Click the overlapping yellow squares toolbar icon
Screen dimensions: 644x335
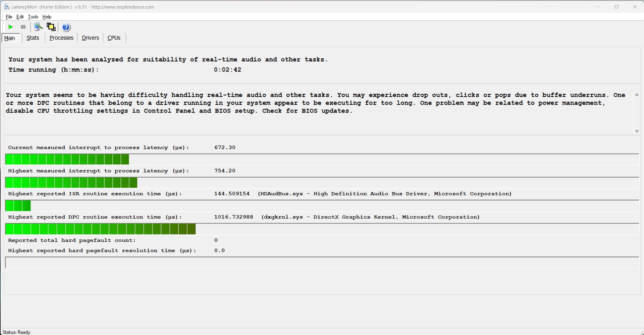click(x=51, y=27)
